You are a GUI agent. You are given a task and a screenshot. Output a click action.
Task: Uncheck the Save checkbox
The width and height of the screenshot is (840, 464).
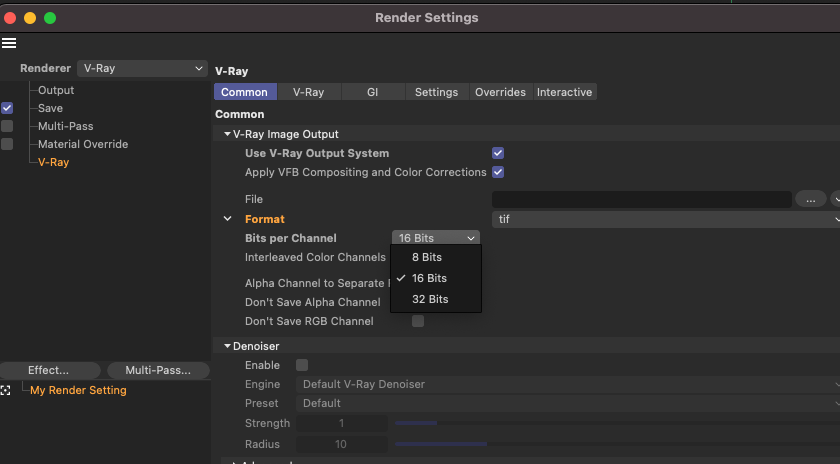coord(7,108)
